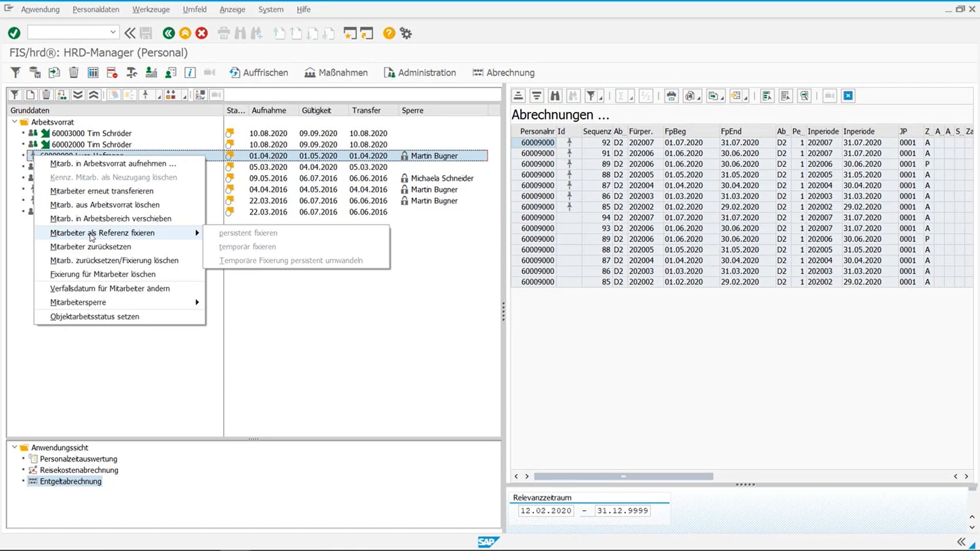The width and height of the screenshot is (980, 551).
Task: Click the horizontal scrollbar thumb under the Abrechnungen table
Action: (623, 476)
